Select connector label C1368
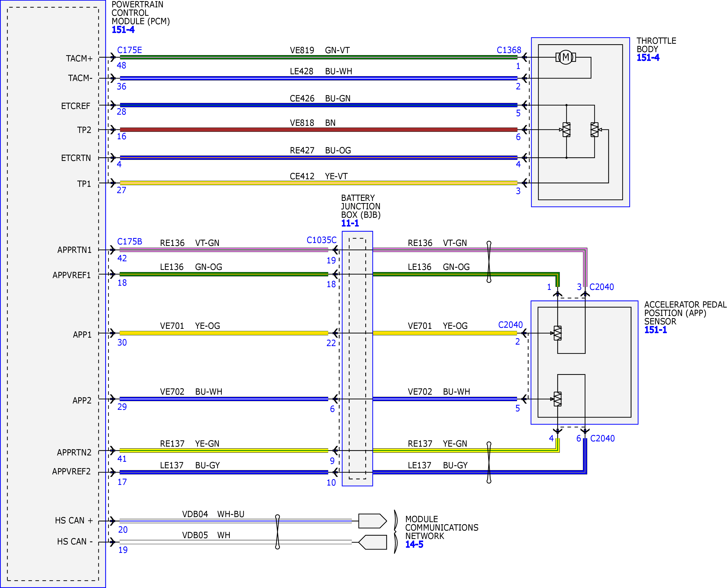The height and width of the screenshot is (588, 727). [x=509, y=50]
